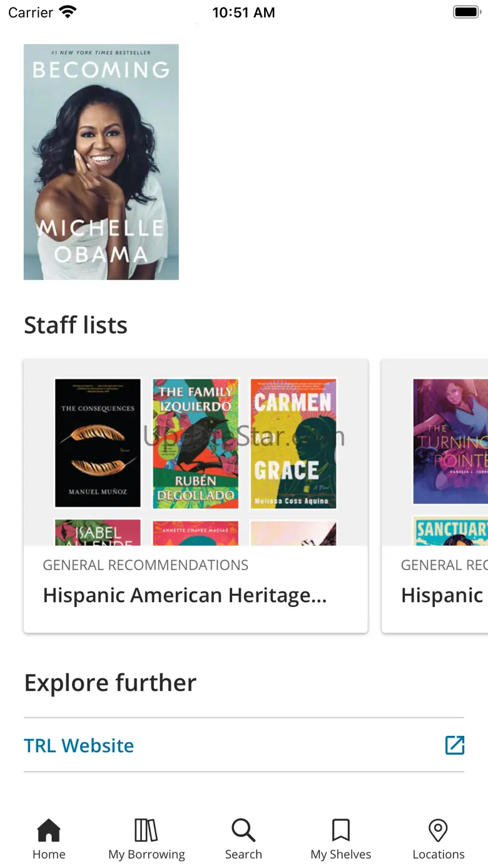Tap The Consequences book cover
The image size is (488, 868).
click(98, 443)
